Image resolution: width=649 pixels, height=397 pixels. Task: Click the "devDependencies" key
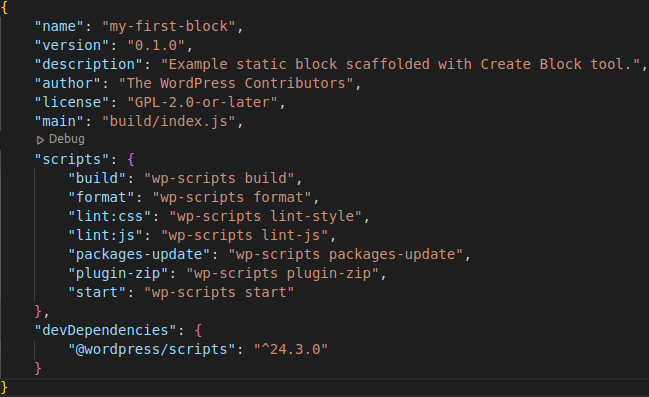[x=106, y=331]
